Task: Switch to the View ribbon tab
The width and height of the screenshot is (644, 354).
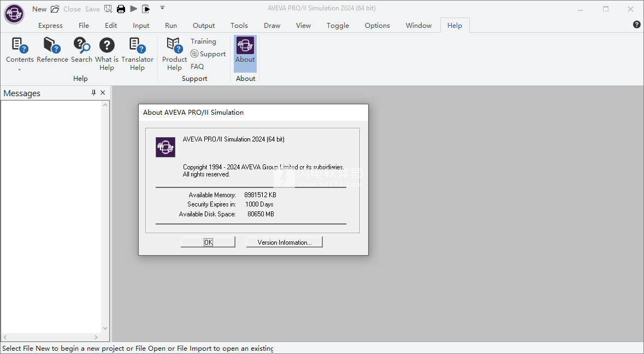Action: pos(304,26)
